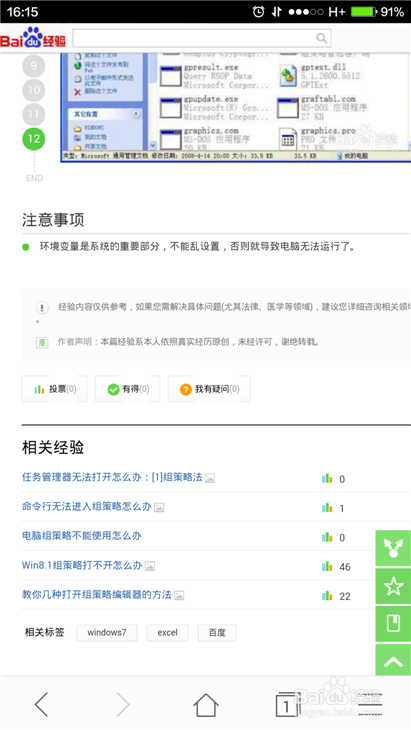411x730 pixels.
Task: Select the green step 12 circle
Action: coord(34,138)
